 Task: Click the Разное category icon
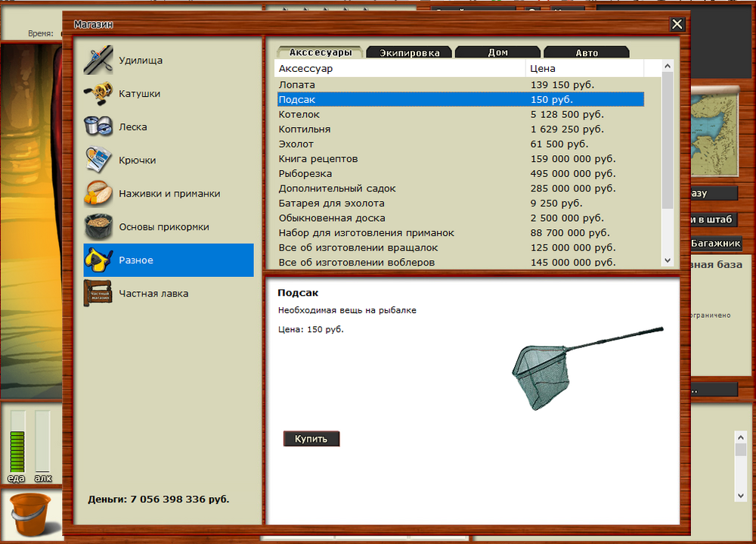click(x=98, y=260)
